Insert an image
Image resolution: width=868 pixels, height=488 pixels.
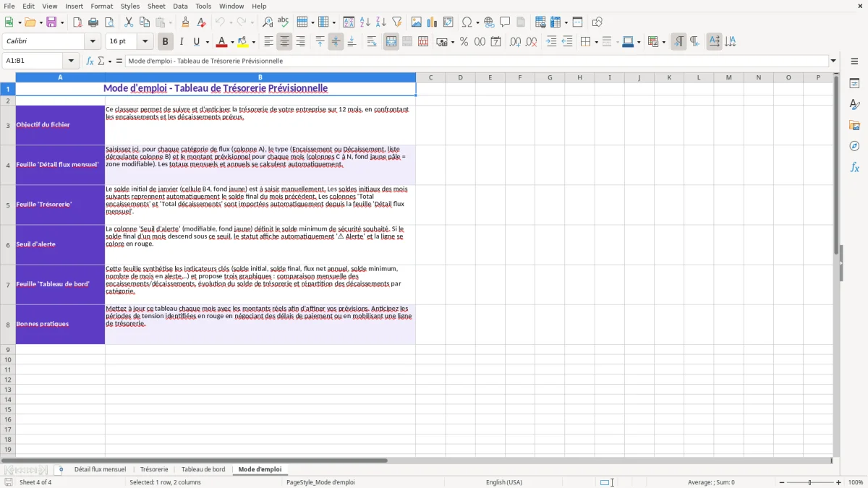[x=417, y=22]
